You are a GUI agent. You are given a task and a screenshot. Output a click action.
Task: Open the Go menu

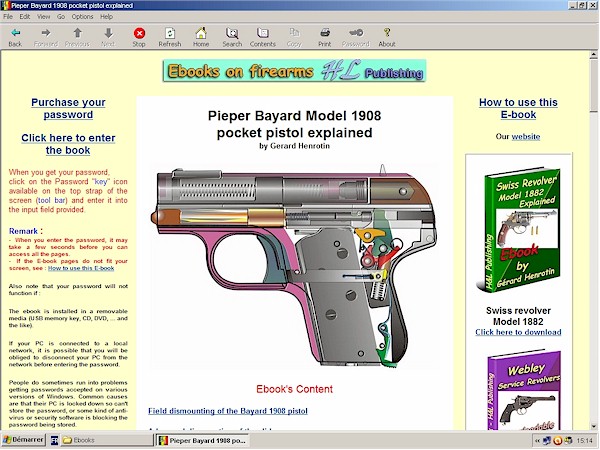pos(61,17)
